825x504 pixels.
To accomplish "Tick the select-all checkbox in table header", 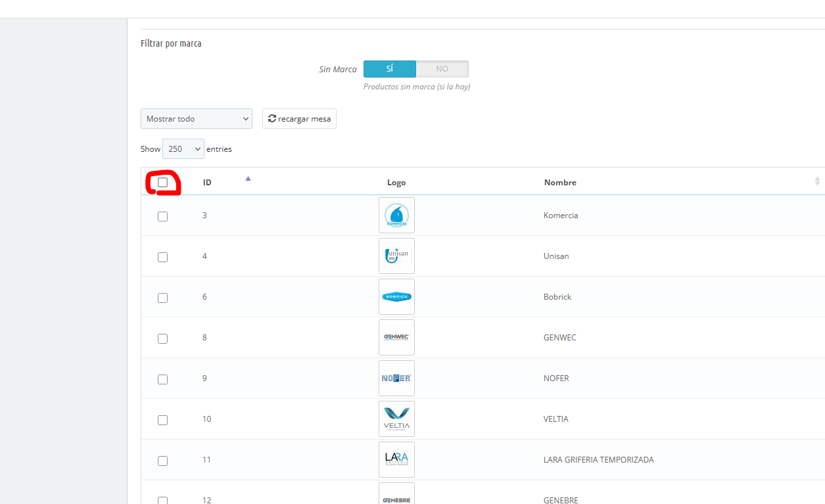I will [162, 182].
